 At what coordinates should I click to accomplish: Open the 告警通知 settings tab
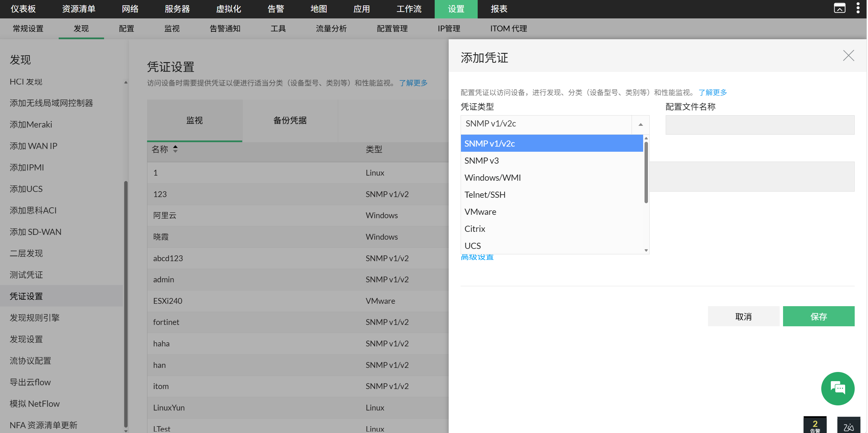point(225,29)
